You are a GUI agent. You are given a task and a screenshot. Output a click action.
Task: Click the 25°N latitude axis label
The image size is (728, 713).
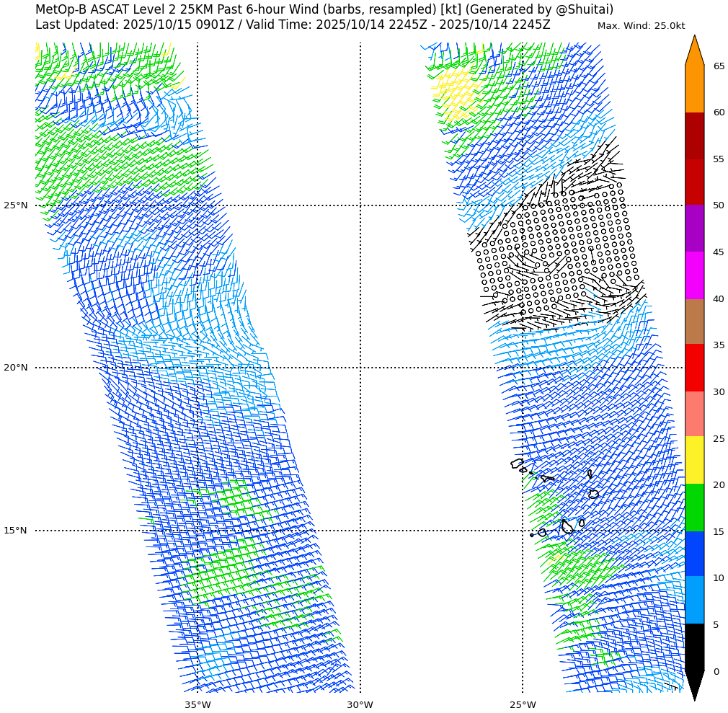pos(16,205)
